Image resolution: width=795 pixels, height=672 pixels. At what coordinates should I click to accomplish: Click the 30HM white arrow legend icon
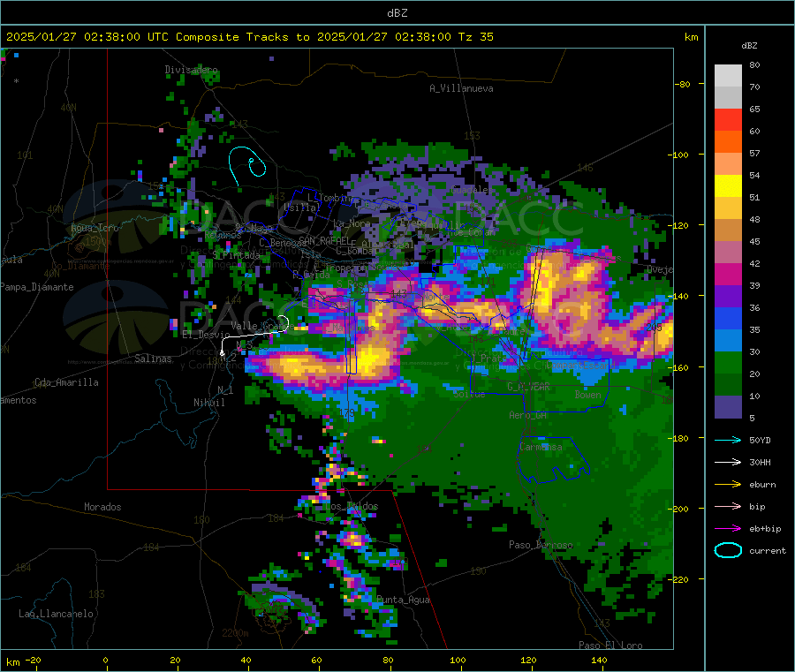(x=728, y=462)
